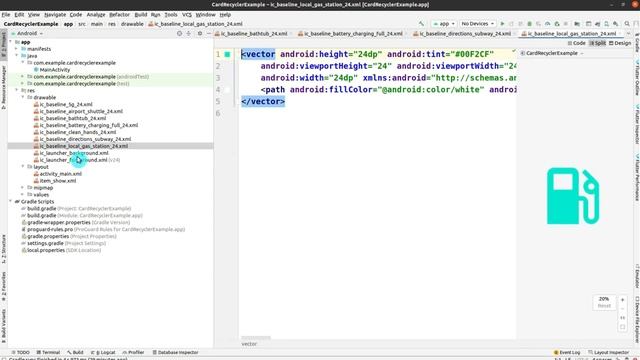This screenshot has width=640, height=360.
Task: Open the CardRecyclerExample preview theme dropdown
Action: tap(552, 53)
